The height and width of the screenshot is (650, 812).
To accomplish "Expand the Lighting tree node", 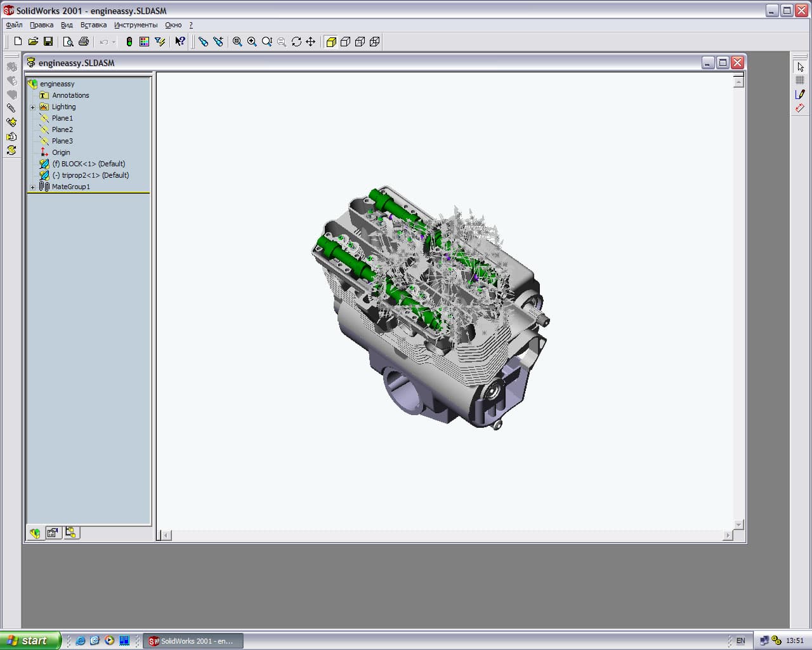I will pos(33,107).
